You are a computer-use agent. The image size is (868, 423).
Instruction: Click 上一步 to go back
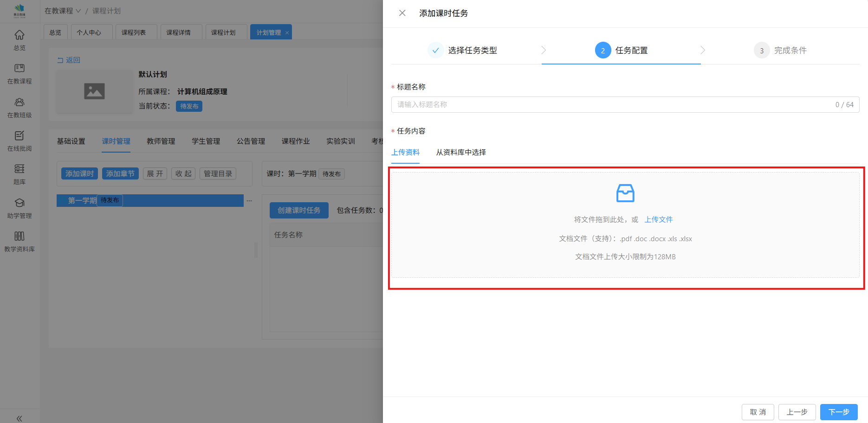(797, 412)
